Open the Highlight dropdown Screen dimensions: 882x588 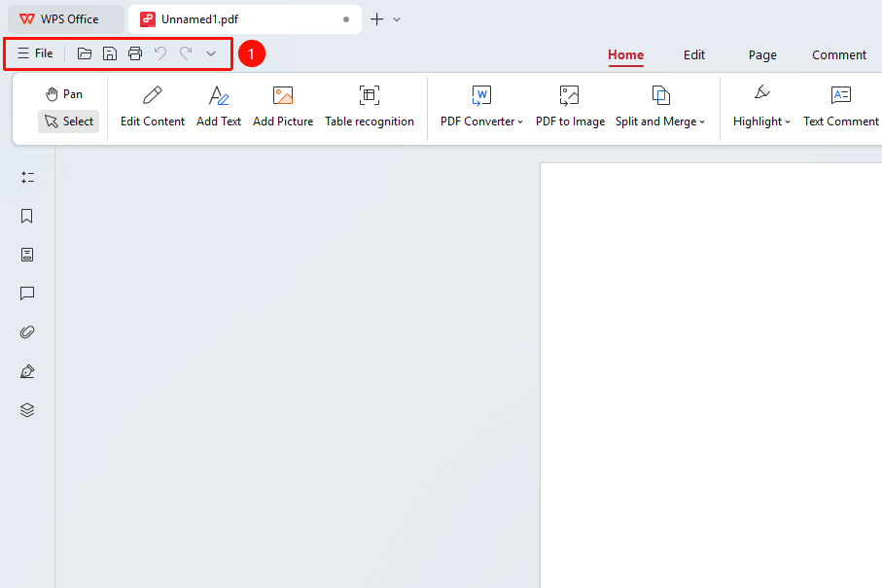click(761, 107)
